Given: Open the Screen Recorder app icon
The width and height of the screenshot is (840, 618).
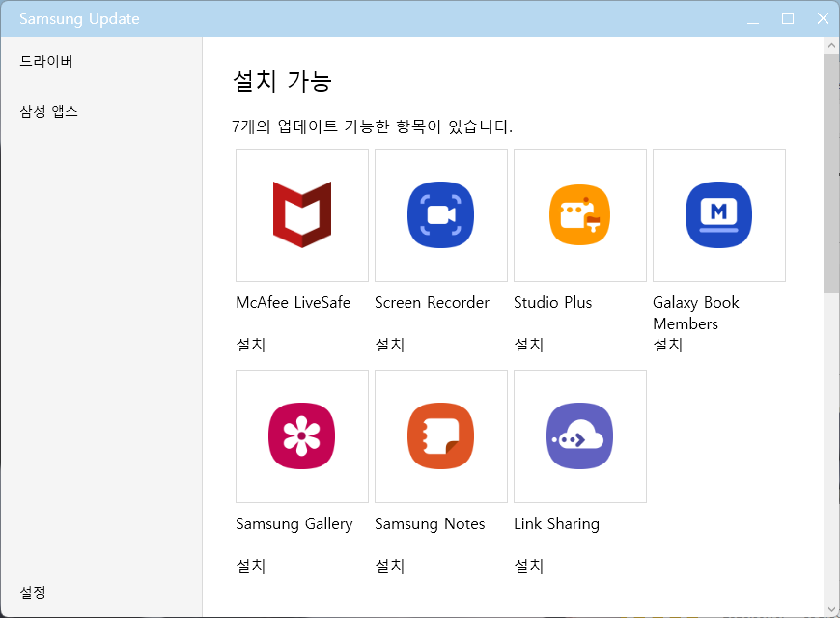Looking at the screenshot, I should click(440, 214).
